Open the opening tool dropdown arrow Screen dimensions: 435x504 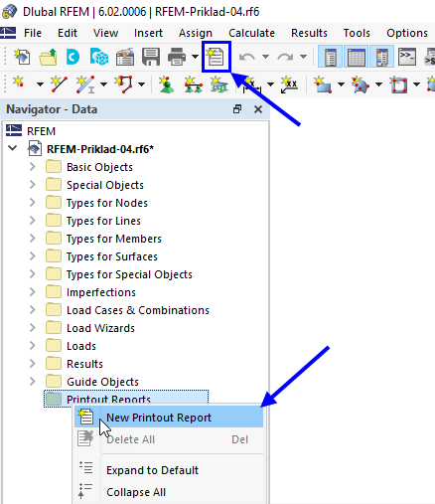[417, 84]
